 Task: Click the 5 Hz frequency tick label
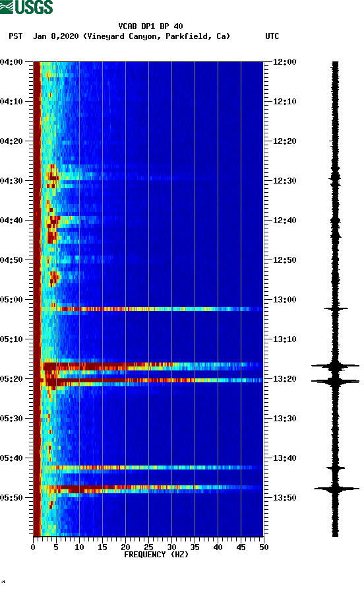tap(56, 547)
